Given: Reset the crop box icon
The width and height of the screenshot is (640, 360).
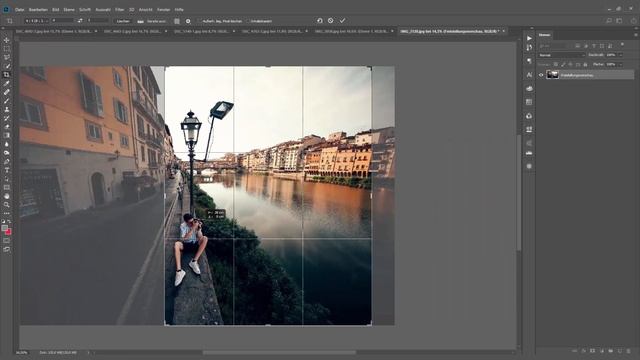Looking at the screenshot, I should click(x=320, y=20).
